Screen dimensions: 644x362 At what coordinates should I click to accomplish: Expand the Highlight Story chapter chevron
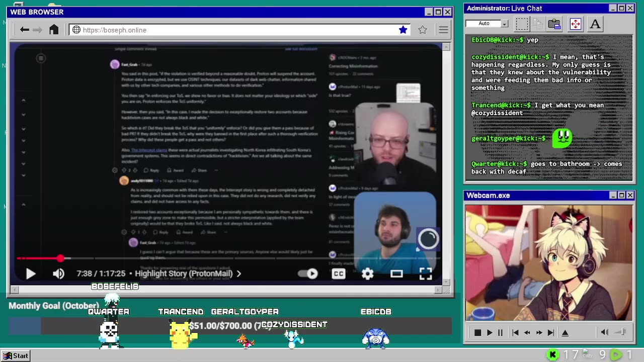click(239, 274)
